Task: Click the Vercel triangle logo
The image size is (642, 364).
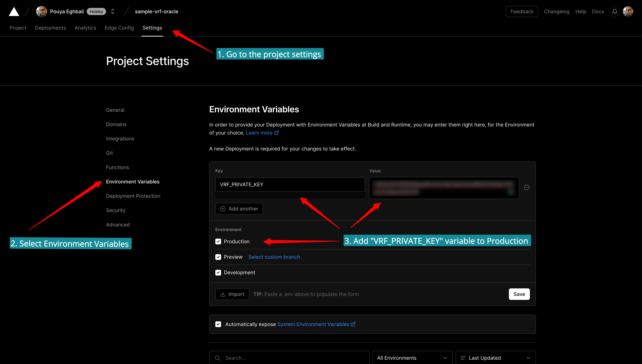Action: coord(14,11)
